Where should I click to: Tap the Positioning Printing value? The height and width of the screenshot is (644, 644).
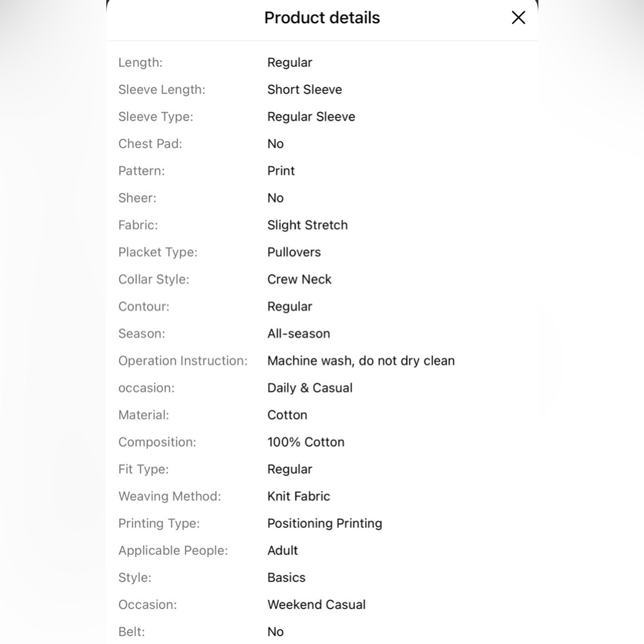[x=325, y=523]
